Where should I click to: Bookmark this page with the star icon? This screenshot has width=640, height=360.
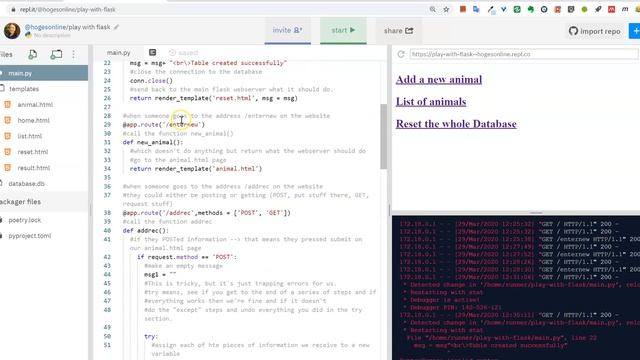[446, 9]
